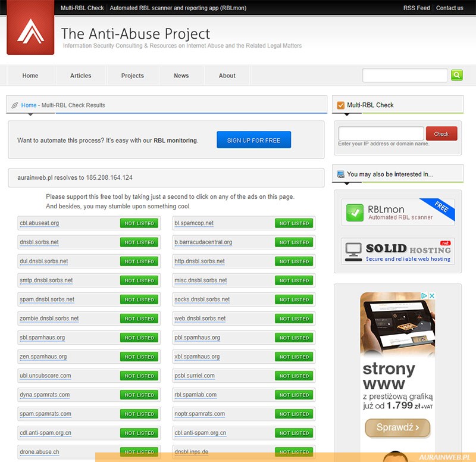Open the Articles menu item
This screenshot has width=476, height=462.
80,76
